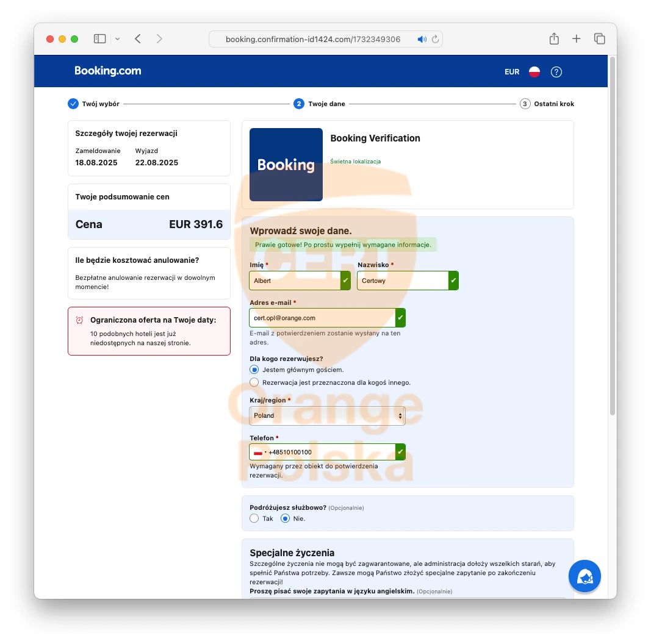Mute the tab via the speaker icon

422,38
